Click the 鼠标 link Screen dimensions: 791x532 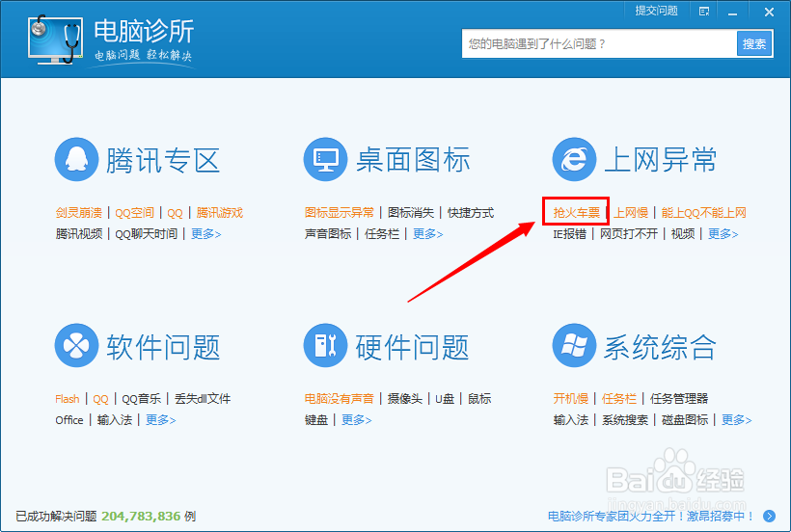tap(479, 398)
